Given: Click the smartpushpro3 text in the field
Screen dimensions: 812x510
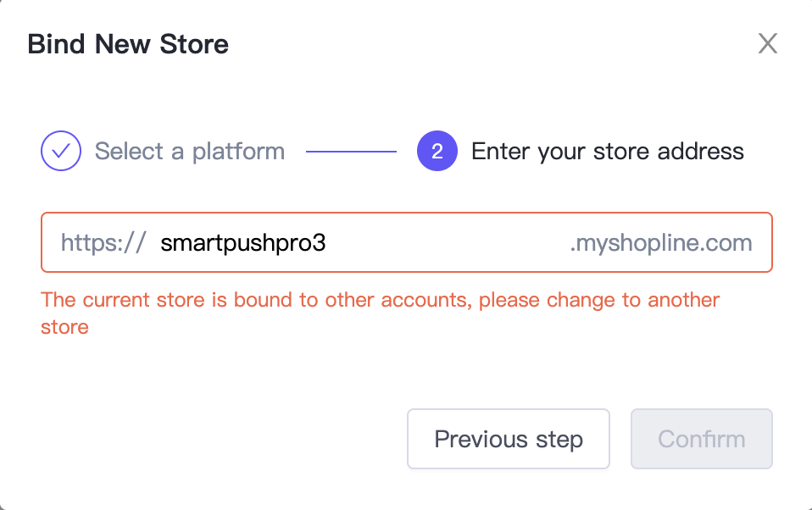Looking at the screenshot, I should coord(242,243).
